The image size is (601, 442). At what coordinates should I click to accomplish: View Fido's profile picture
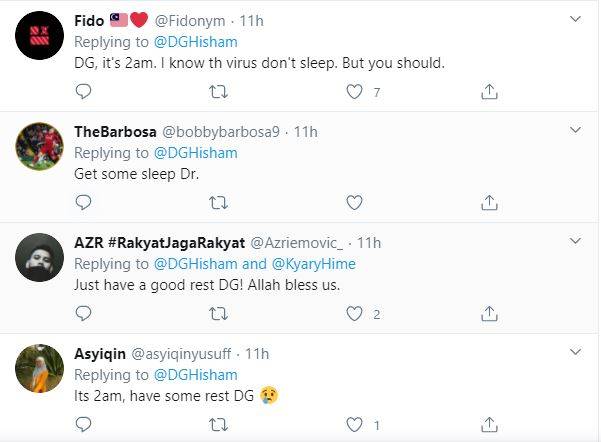coord(41,37)
